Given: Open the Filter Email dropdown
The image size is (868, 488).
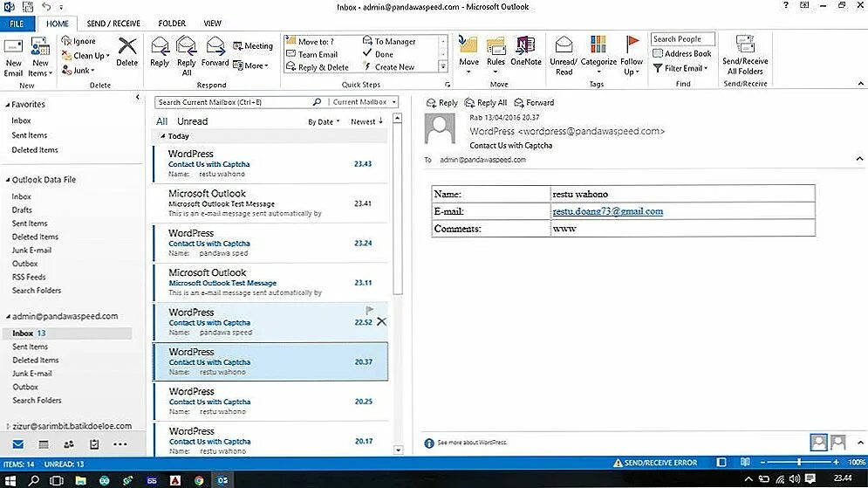Looking at the screenshot, I should pyautogui.click(x=680, y=68).
